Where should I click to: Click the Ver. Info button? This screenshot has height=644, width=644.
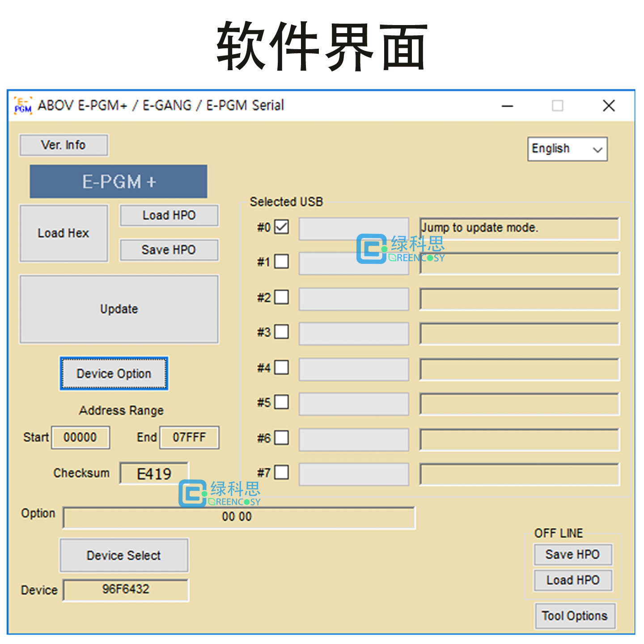click(x=64, y=145)
